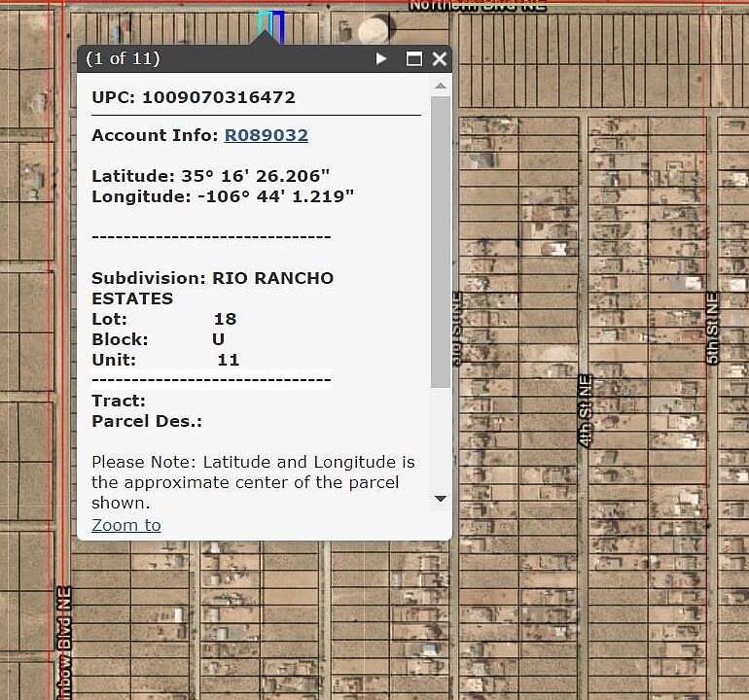Image resolution: width=749 pixels, height=700 pixels.
Task: Click the Northern Blvd NE label
Action: point(477,6)
